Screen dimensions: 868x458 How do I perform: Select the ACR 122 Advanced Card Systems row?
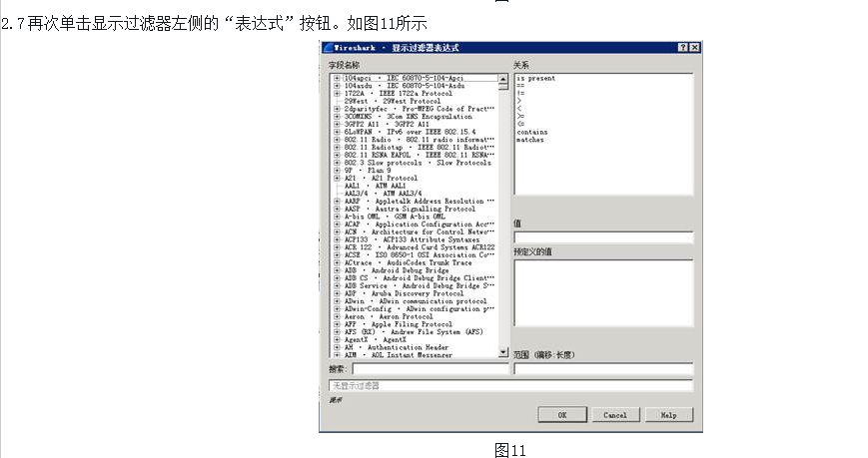420,247
